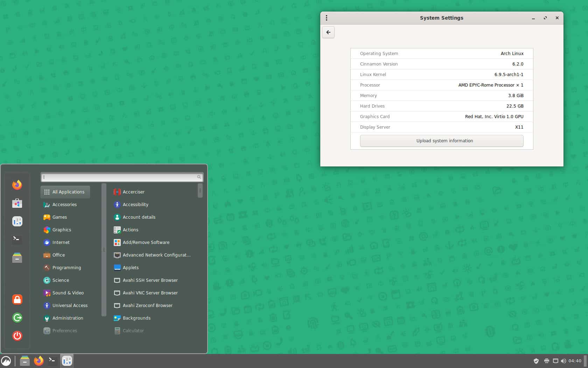The image size is (588, 368).
Task: Click the back arrow in System Settings
Action: [328, 32]
